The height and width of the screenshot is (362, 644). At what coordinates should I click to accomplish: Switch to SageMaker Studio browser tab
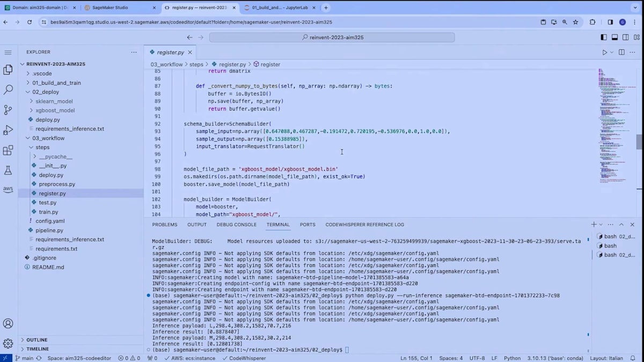click(x=119, y=8)
